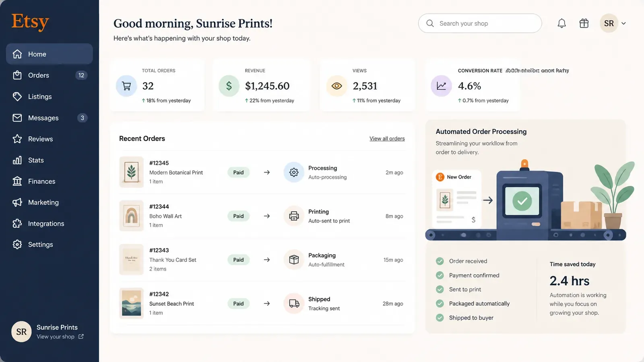Click the 4.6% conversion rate value

pos(469,86)
